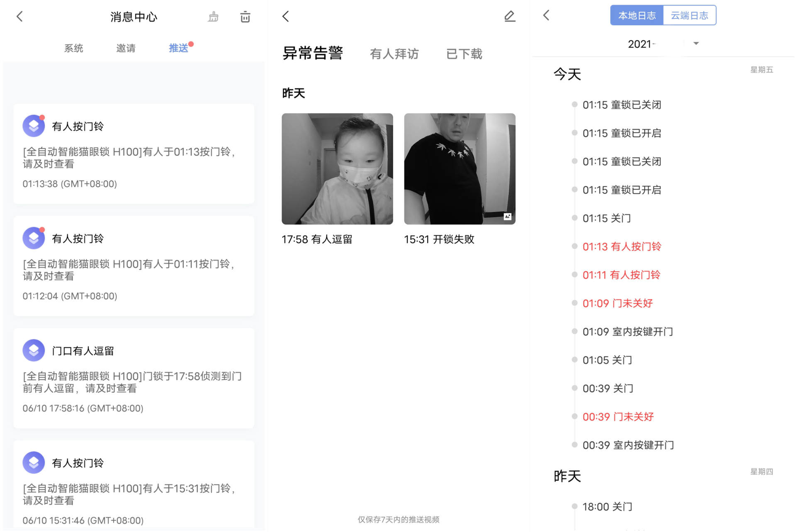This screenshot has width=797, height=532.
Task: Click the back arrow on the alerts page
Action: point(285,16)
